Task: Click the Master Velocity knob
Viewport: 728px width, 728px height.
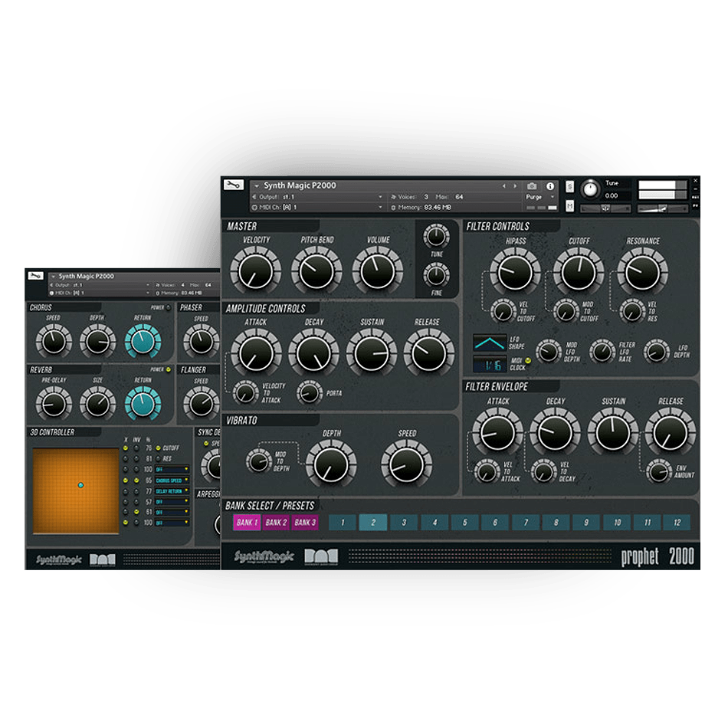Action: pyautogui.click(x=256, y=271)
